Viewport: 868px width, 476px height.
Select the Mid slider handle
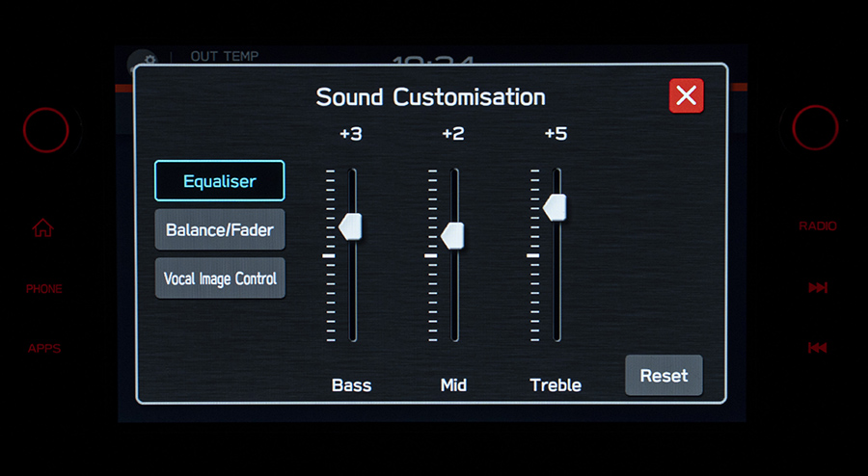click(x=453, y=234)
